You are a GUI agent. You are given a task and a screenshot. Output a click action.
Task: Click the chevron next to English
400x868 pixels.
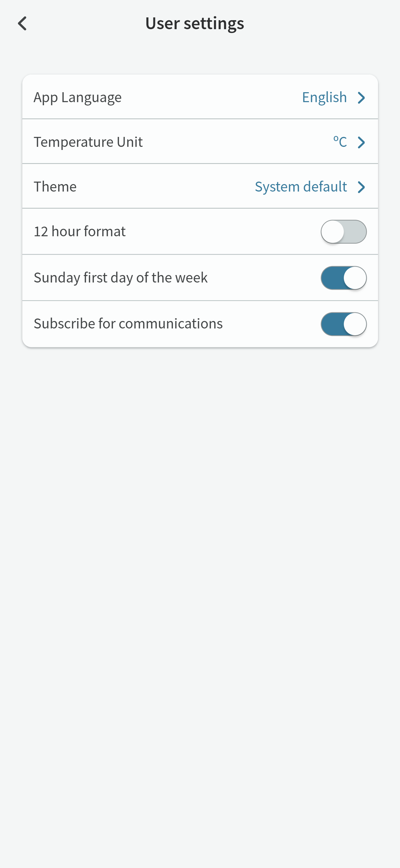click(361, 98)
